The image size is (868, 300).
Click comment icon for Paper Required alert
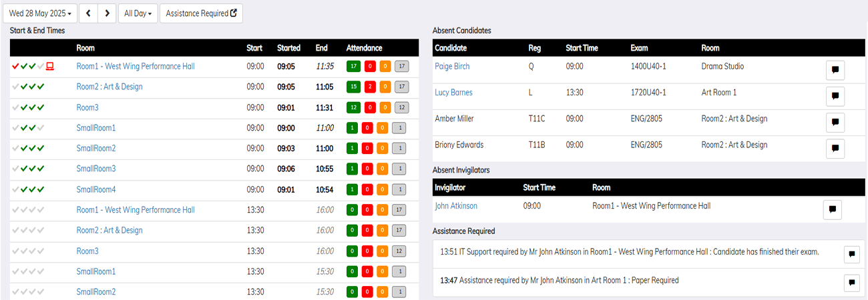coord(851,283)
